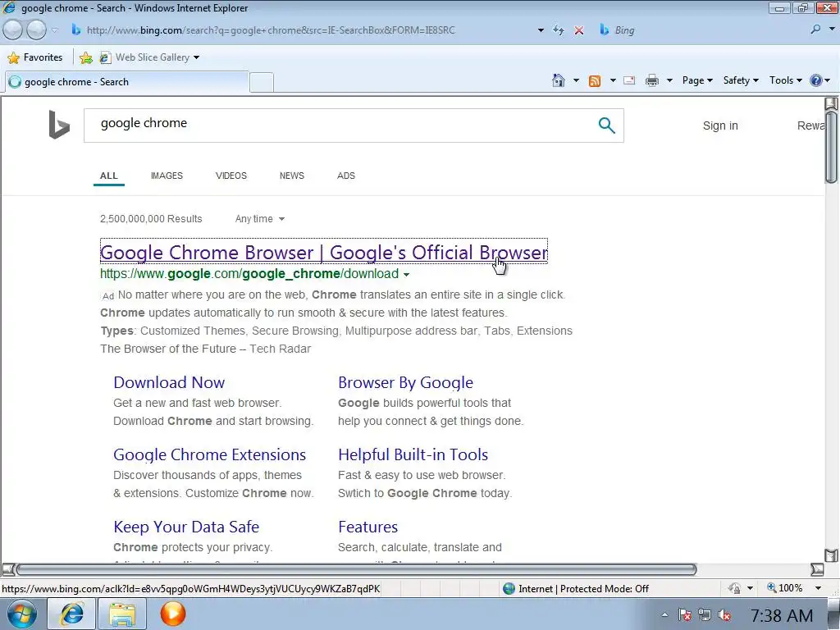Click the Forward navigation button
This screenshot has width=840, height=630.
coord(36,30)
